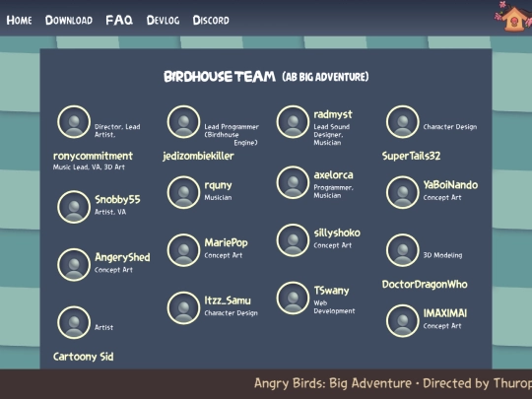This screenshot has width=532, height=399.
Task: Click the Programmer, Musician role text
Action: pyautogui.click(x=333, y=191)
